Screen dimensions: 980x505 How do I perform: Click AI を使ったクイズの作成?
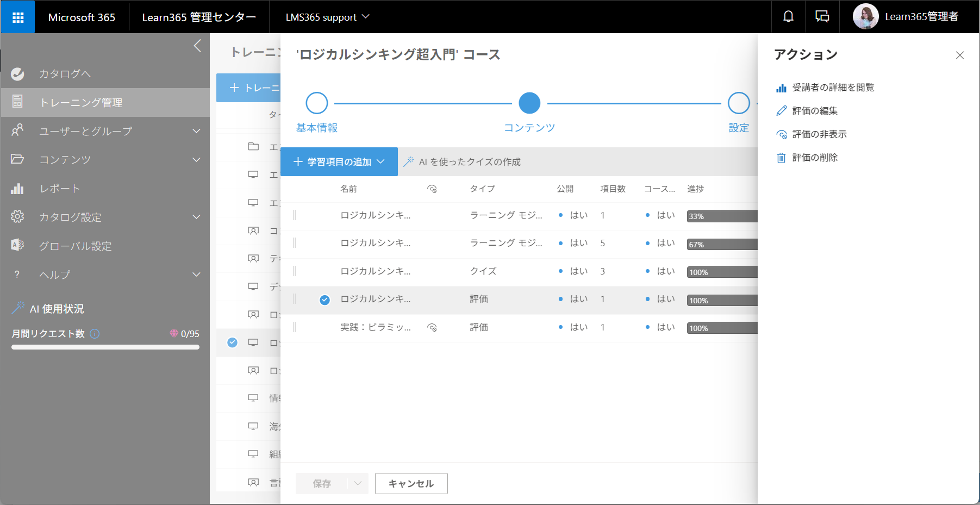pyautogui.click(x=462, y=162)
